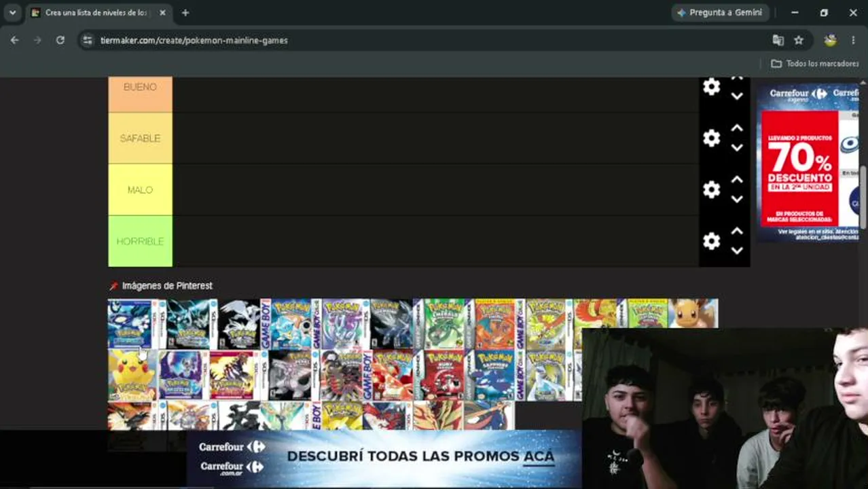Reload the tiermaker page
The width and height of the screenshot is (868, 489).
[x=60, y=40]
